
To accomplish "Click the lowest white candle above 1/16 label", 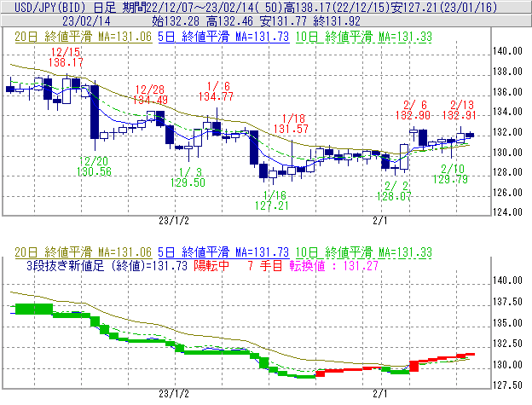I will [273, 175].
